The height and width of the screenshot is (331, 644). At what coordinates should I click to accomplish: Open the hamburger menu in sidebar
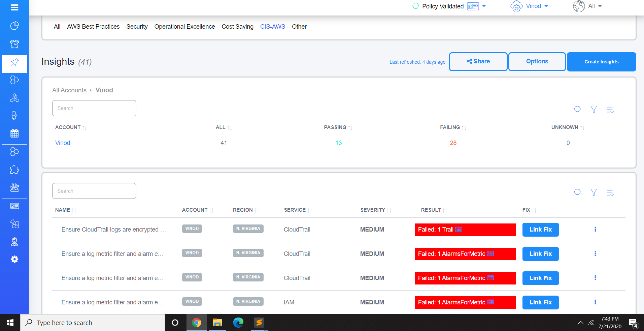click(x=14, y=7)
